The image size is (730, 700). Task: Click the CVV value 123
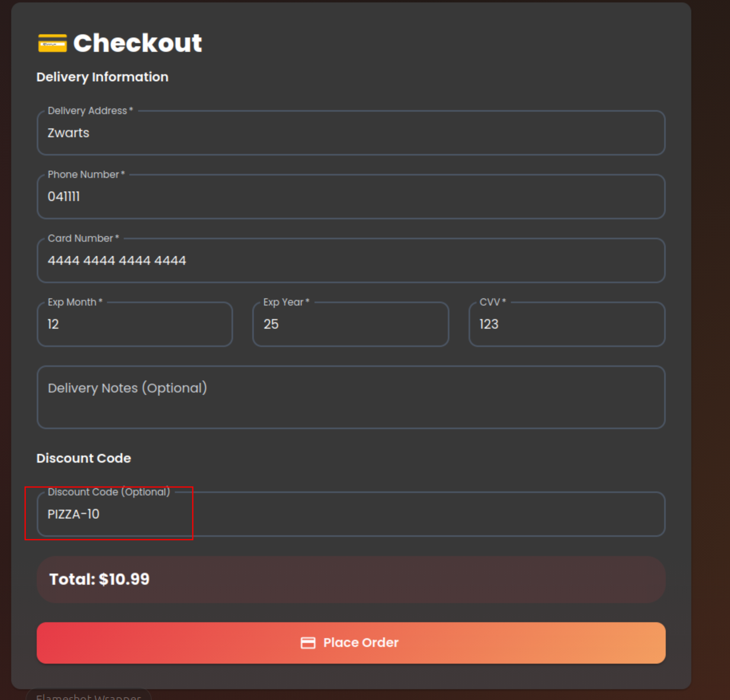(489, 324)
